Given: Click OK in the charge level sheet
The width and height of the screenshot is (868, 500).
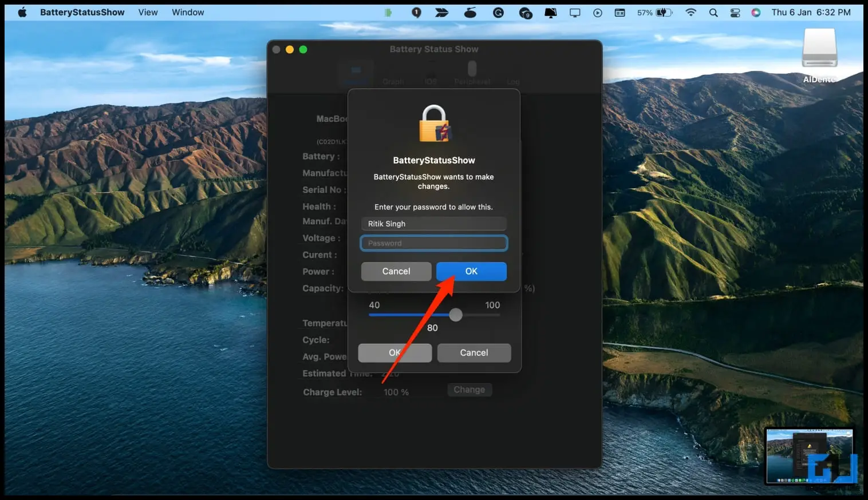Looking at the screenshot, I should tap(395, 352).
